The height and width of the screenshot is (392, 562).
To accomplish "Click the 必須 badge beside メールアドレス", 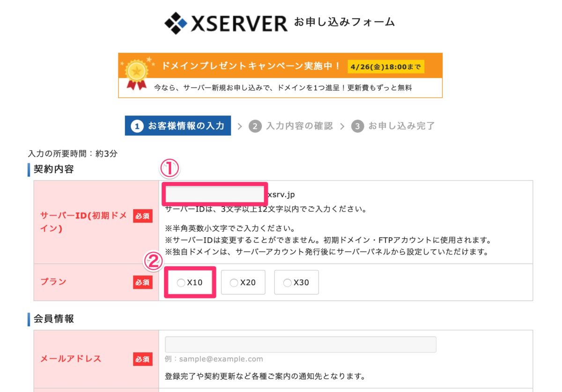I will tap(143, 359).
